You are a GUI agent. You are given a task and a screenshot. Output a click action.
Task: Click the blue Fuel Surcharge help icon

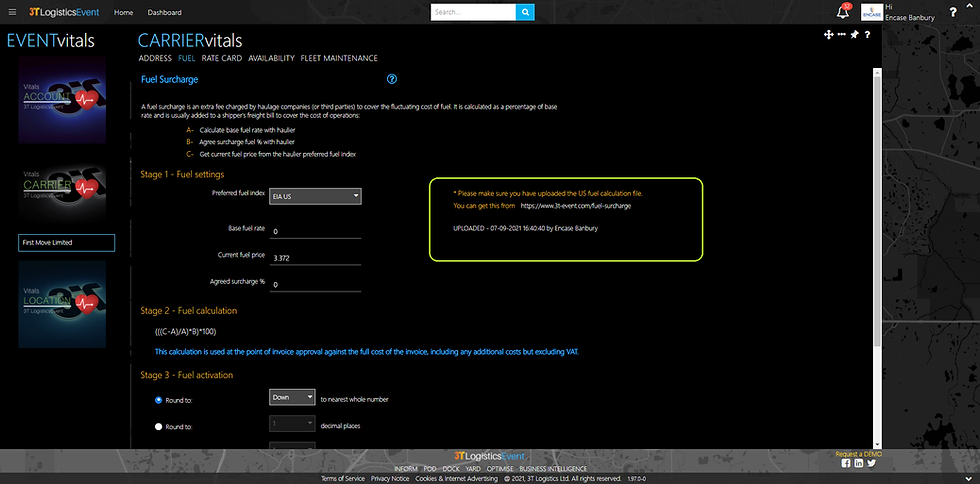tap(392, 79)
